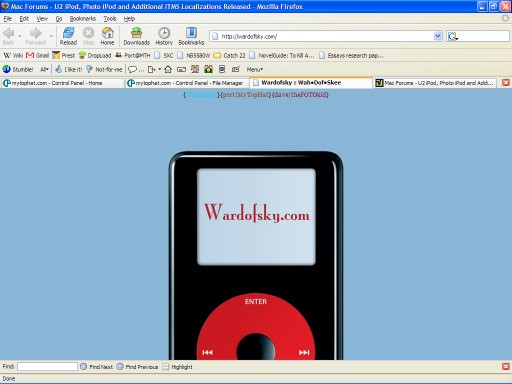Click the Stop loading button
Viewport: 512px width, 384px height.
pyautogui.click(x=88, y=36)
